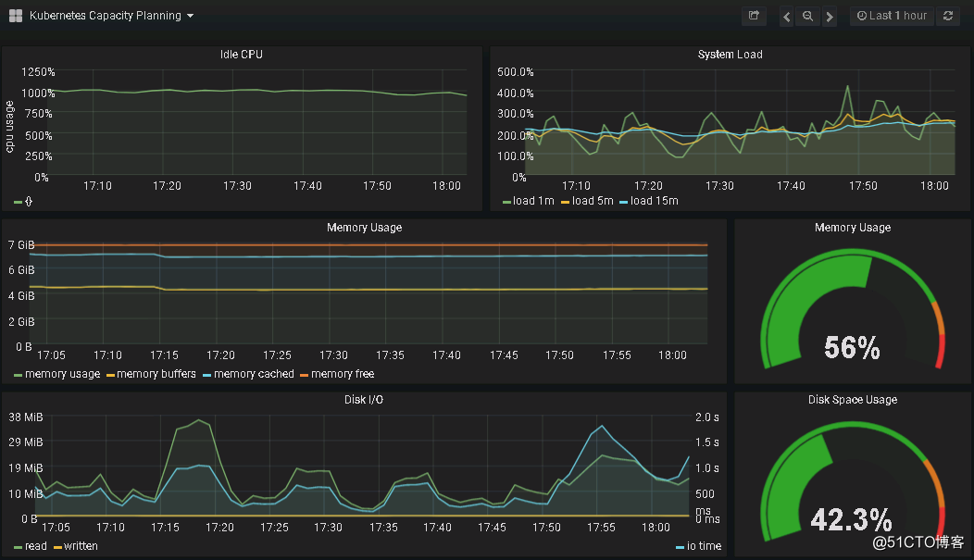The height and width of the screenshot is (560, 974).
Task: Refresh the dashboard
Action: [x=948, y=16]
